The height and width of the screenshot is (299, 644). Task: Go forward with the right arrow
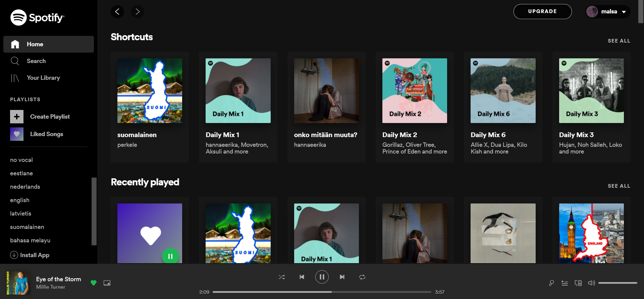[138, 12]
